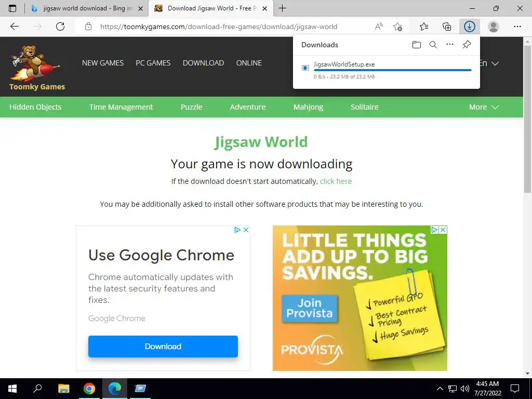Image resolution: width=532 pixels, height=399 pixels.
Task: Search downloads with magnifier icon
Action: (x=433, y=45)
